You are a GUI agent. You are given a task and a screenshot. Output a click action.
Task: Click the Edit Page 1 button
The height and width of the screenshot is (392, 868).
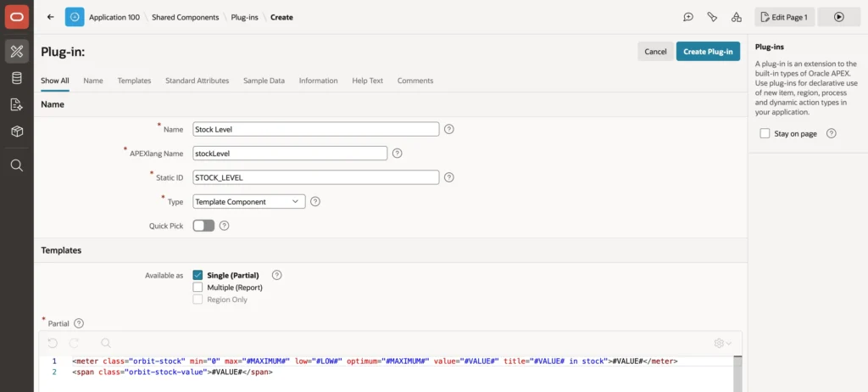click(784, 17)
